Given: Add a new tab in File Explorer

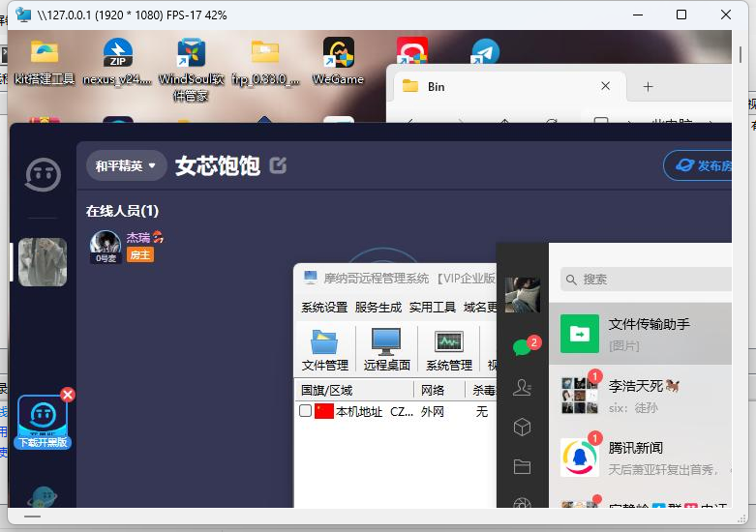Looking at the screenshot, I should pyautogui.click(x=648, y=87).
